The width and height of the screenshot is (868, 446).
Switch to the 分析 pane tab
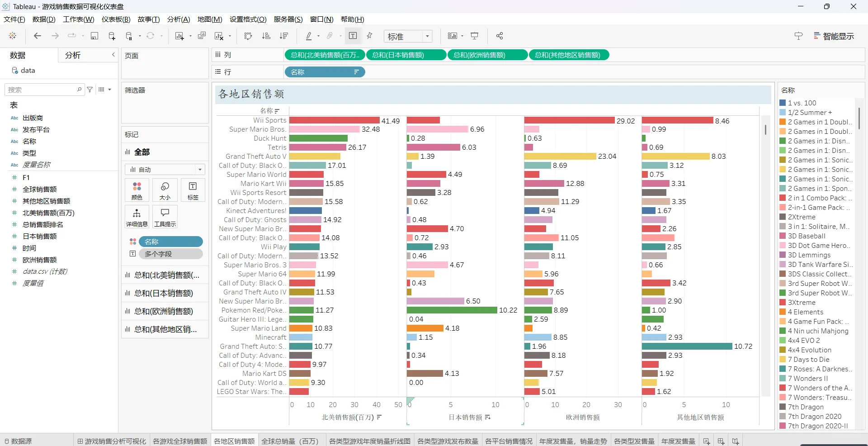[x=73, y=55]
